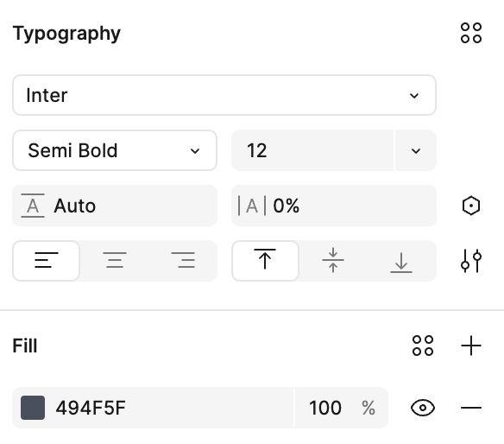
Task: Set text alignment to left
Action: [47, 261]
